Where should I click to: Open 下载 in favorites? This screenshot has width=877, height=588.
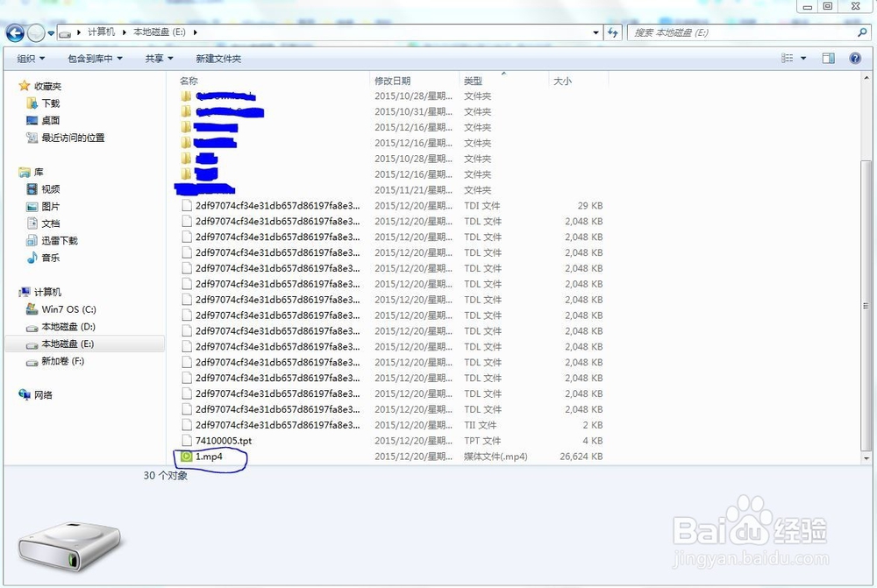coord(50,103)
